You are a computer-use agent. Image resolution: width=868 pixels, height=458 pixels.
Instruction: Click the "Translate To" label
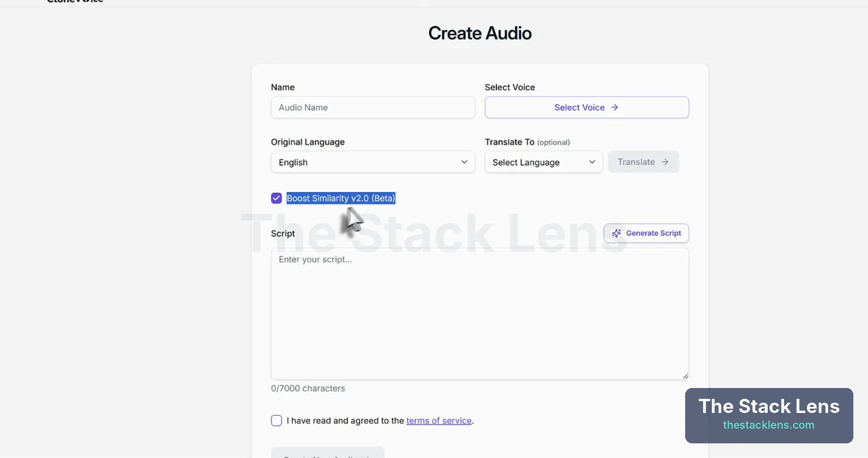[509, 142]
